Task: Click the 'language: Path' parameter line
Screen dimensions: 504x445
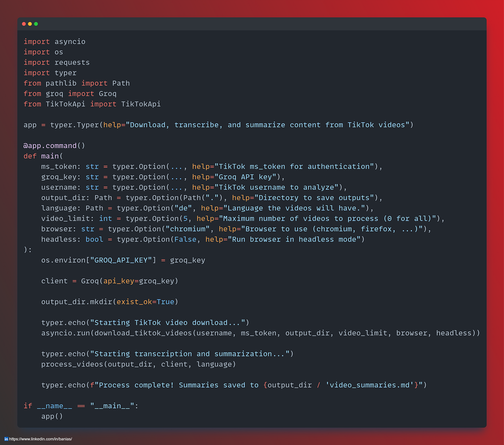Action: click(x=207, y=208)
